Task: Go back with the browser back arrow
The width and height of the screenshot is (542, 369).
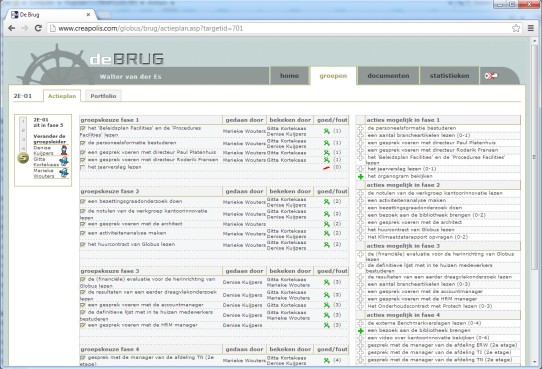Action: pyautogui.click(x=11, y=28)
